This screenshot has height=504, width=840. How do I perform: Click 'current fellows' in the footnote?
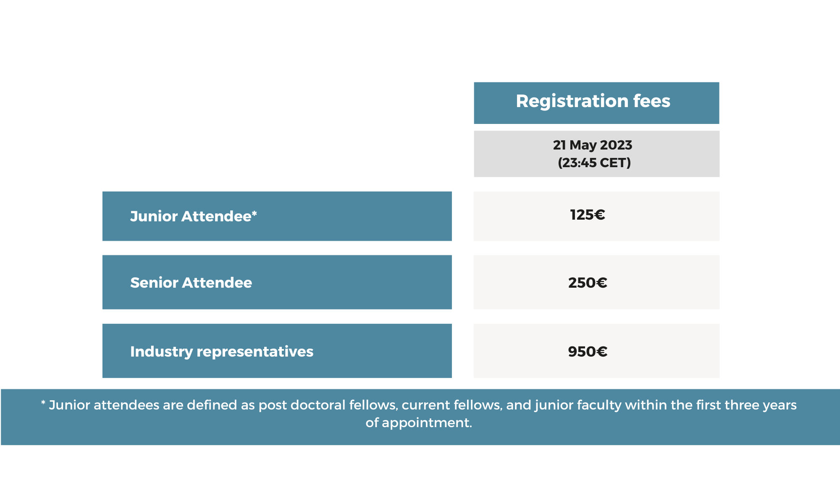click(451, 405)
